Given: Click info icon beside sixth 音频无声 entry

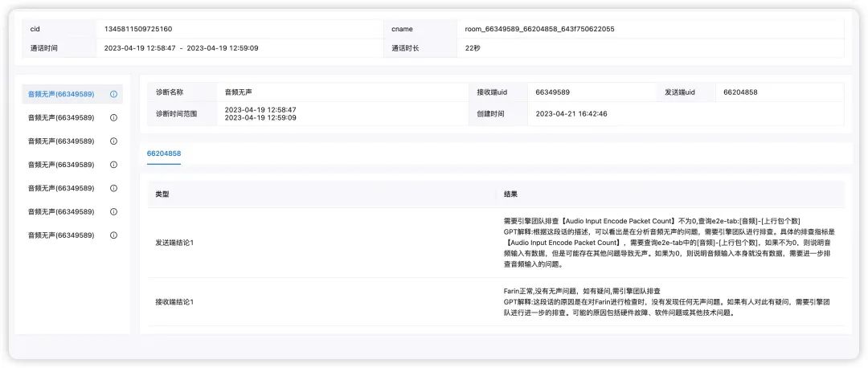Looking at the screenshot, I should coord(113,211).
